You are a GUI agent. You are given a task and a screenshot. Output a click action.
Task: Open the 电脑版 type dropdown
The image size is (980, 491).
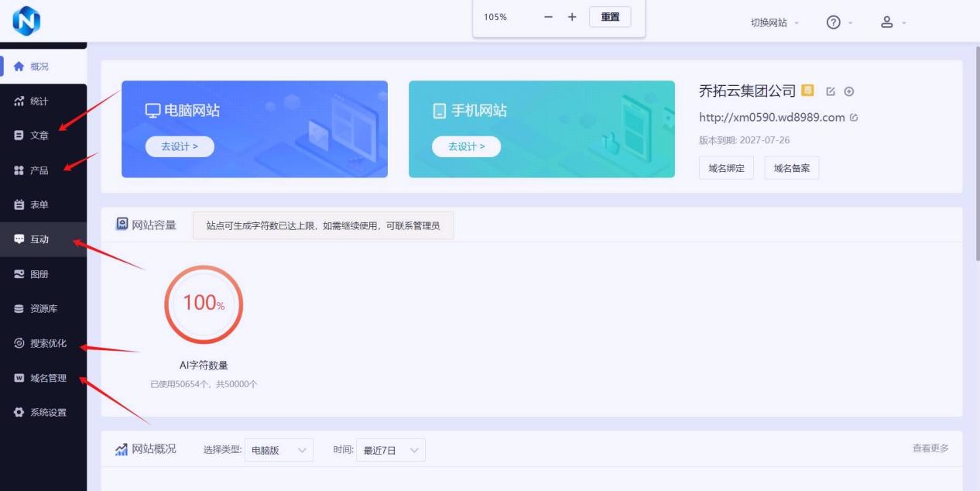tap(278, 450)
